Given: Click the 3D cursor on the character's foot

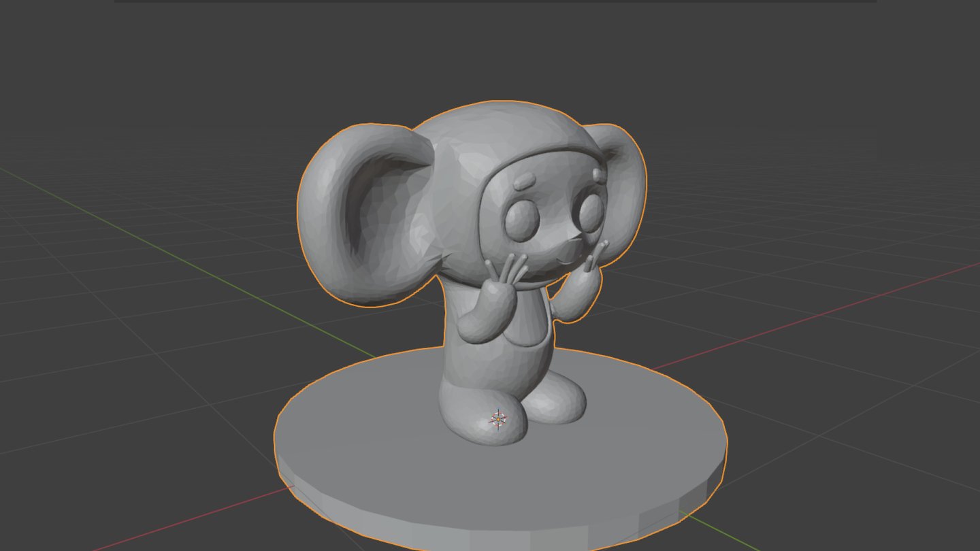Looking at the screenshot, I should point(498,420).
